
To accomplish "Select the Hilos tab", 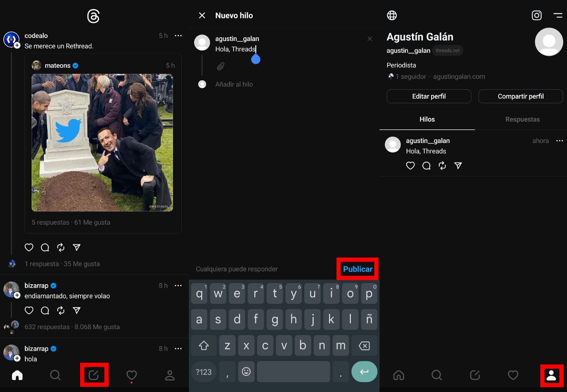I will click(427, 119).
